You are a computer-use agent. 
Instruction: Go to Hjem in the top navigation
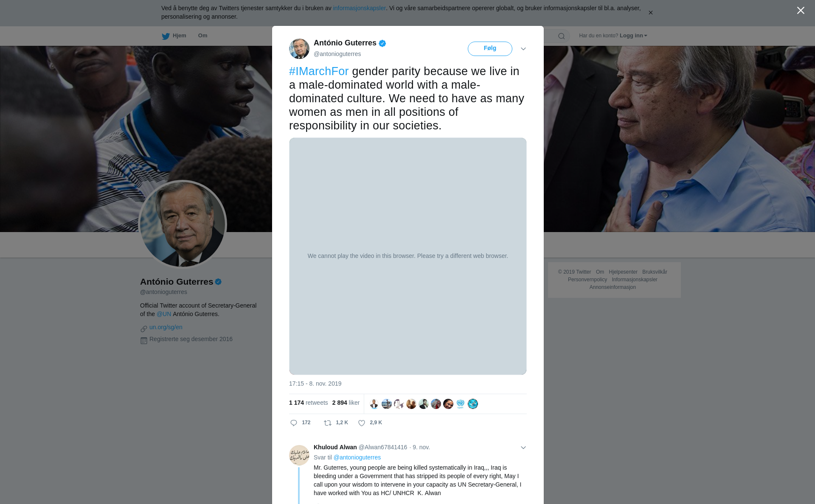[x=180, y=36]
